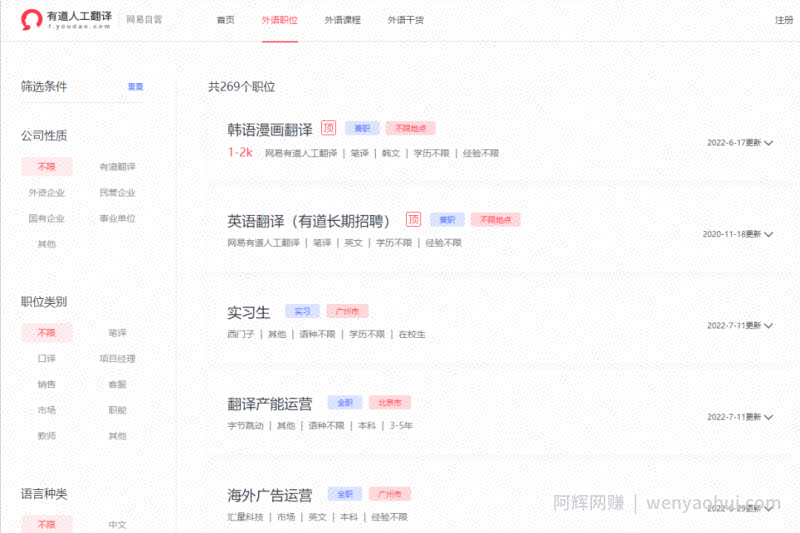This screenshot has width=800, height=533.
Task: Filter positions by 客服
Action: 117,384
